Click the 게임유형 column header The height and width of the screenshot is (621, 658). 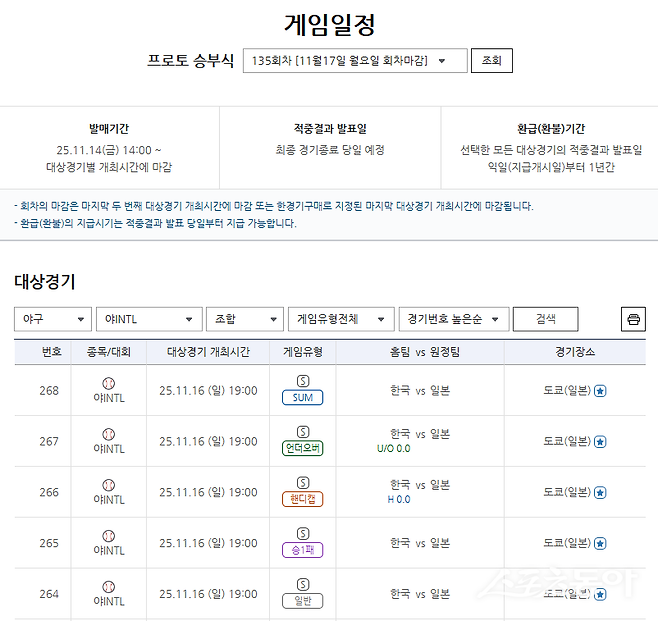303,352
